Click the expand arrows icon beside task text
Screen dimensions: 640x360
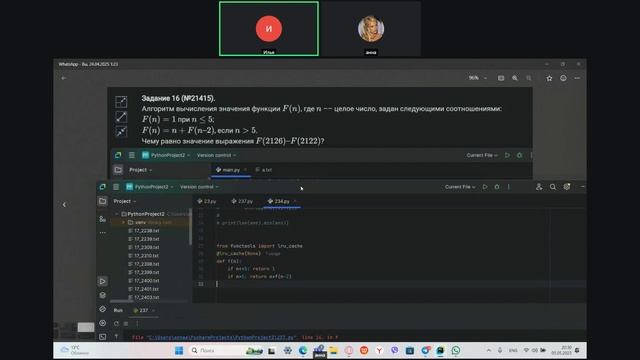(121, 102)
